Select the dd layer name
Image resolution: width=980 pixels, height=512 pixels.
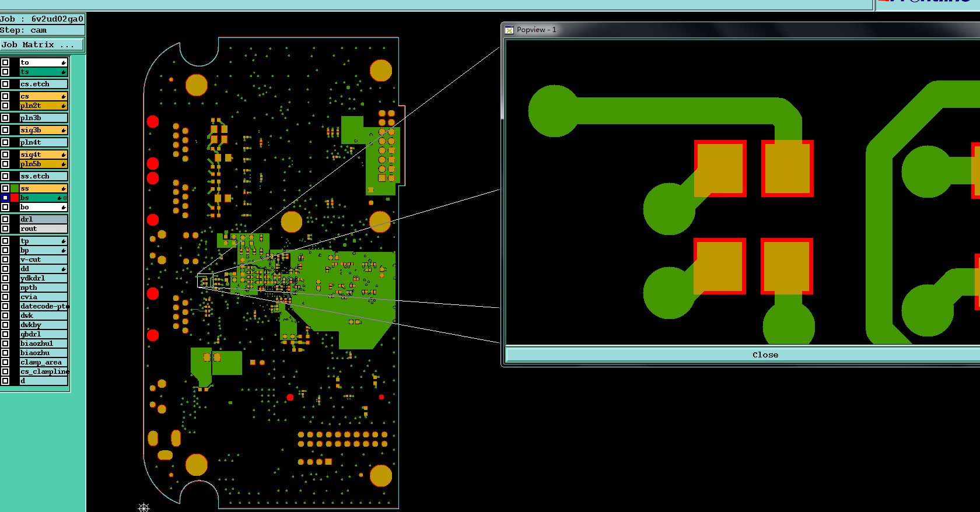pyautogui.click(x=44, y=269)
